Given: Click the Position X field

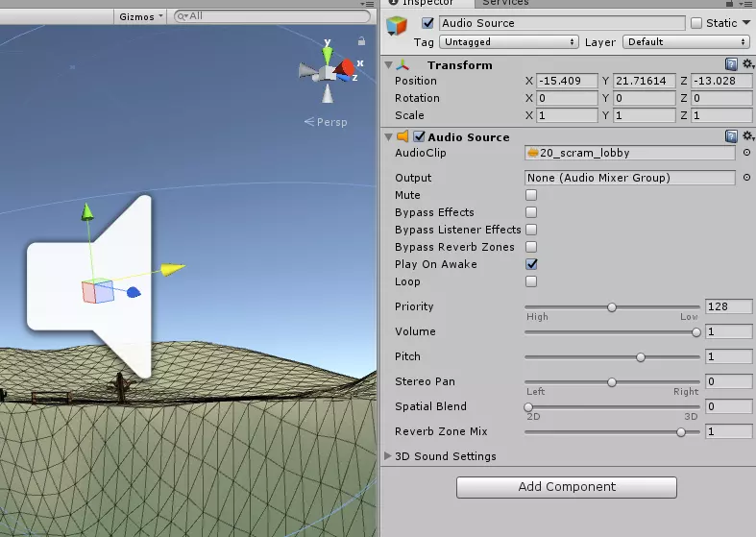Looking at the screenshot, I should [x=567, y=81].
